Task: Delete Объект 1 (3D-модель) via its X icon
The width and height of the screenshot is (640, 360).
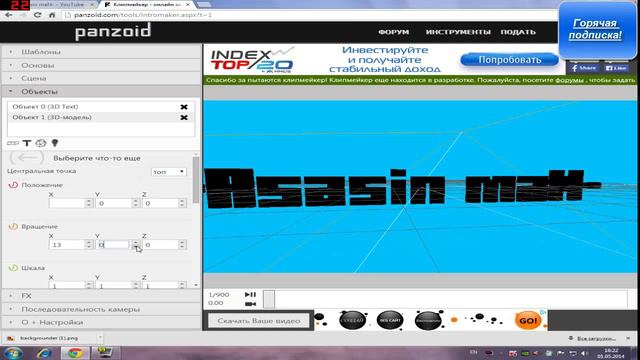Action: pyautogui.click(x=184, y=118)
